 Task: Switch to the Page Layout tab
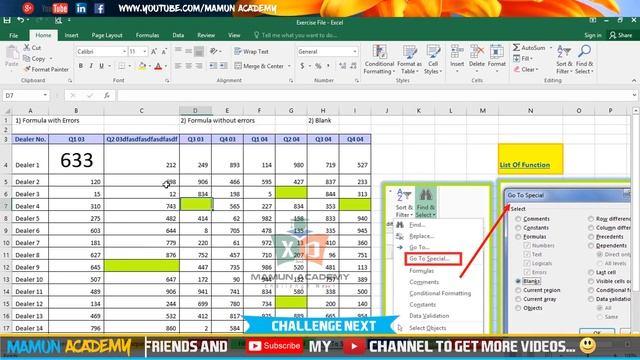tap(107, 35)
